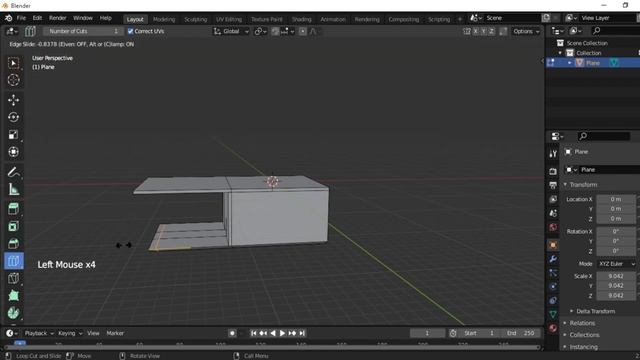The image size is (640, 360).
Task: Click the Marker menu in timeline
Action: 115,333
